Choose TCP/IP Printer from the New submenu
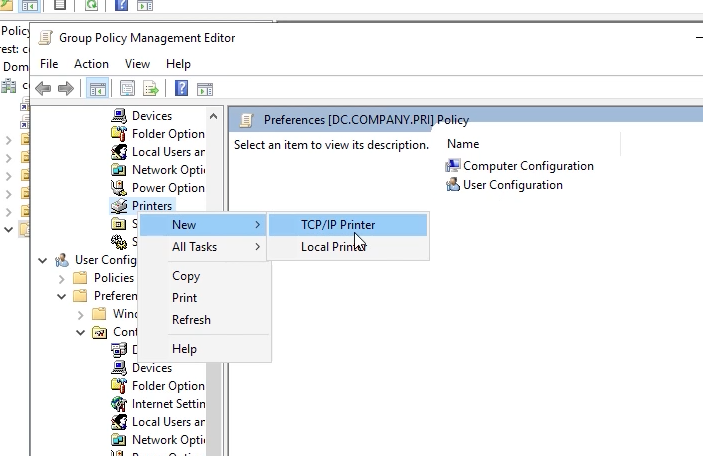703x456 pixels. (338, 225)
